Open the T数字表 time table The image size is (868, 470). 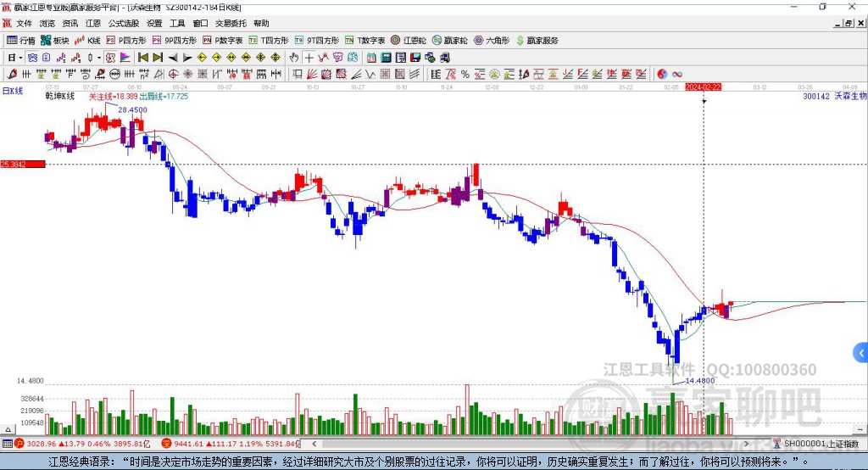tap(364, 41)
